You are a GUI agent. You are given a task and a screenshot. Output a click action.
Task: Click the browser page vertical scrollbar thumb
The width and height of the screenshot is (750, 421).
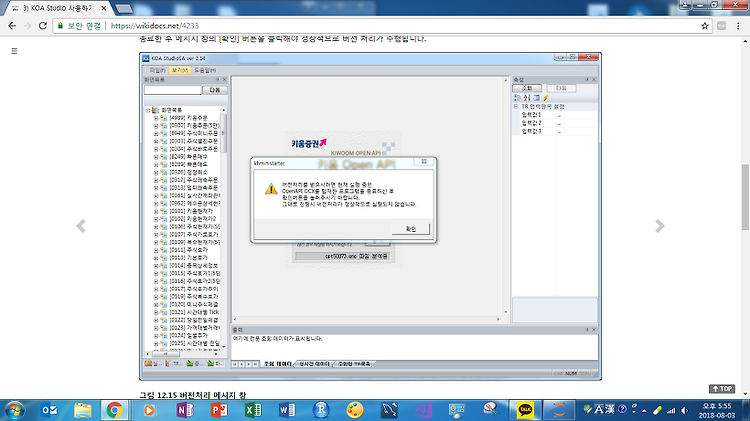745,197
